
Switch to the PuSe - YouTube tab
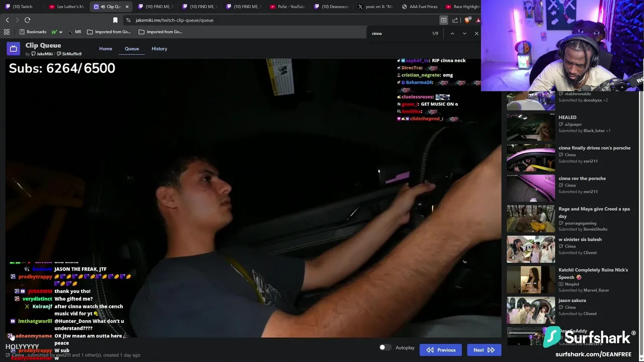[287, 7]
